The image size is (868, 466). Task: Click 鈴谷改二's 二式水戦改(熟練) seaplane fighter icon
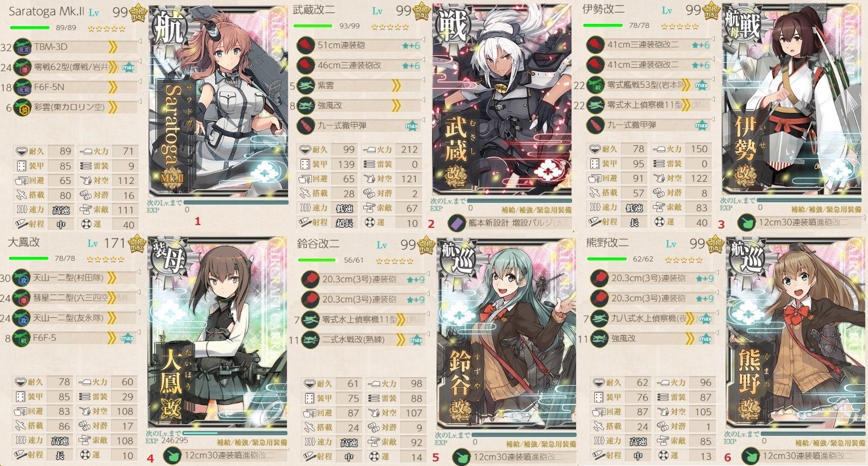(310, 340)
